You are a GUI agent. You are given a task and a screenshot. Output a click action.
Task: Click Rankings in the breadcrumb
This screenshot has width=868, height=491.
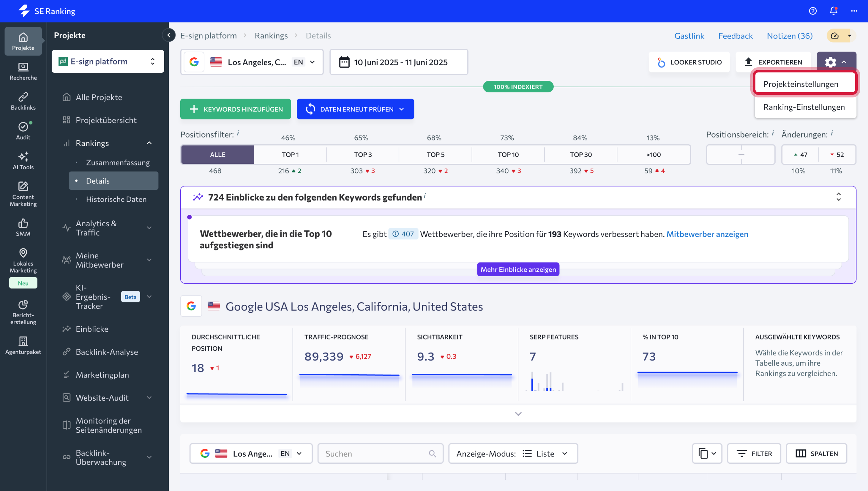point(271,35)
